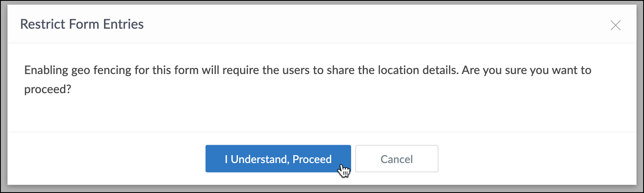The width and height of the screenshot is (644, 193).
Task: Click the word "proceed?" on second line
Action: 47,90
